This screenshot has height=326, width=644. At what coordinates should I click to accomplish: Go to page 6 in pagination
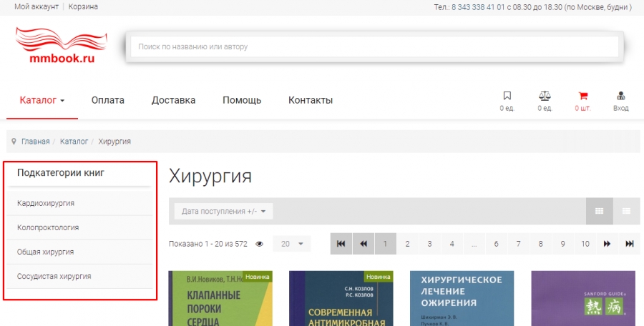tap(496, 244)
